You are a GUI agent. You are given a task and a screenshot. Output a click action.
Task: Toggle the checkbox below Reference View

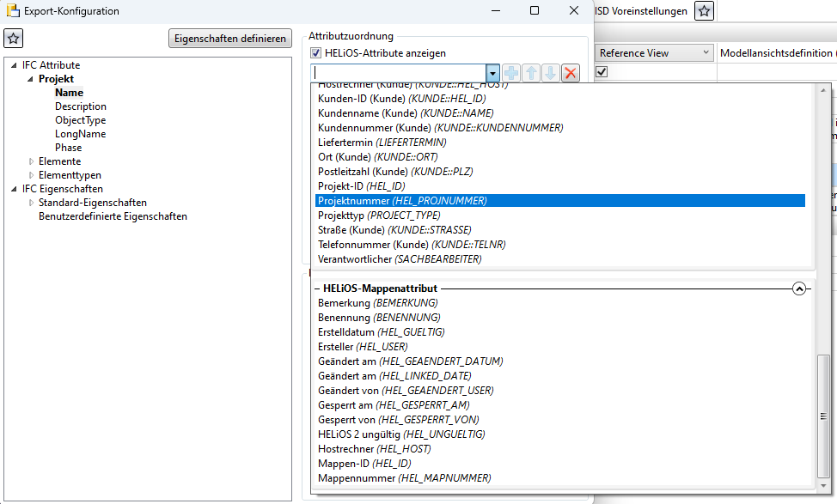click(x=602, y=72)
